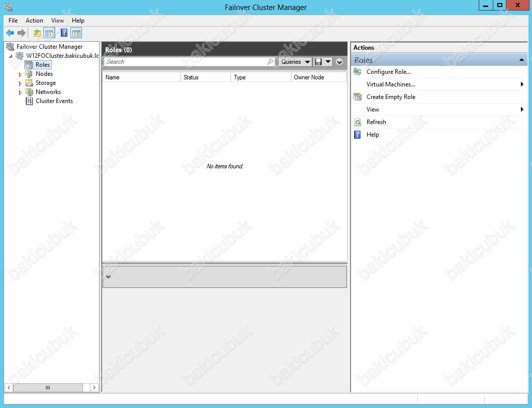The width and height of the screenshot is (532, 408).
Task: Expand the search options round chevron button
Action: (339, 62)
